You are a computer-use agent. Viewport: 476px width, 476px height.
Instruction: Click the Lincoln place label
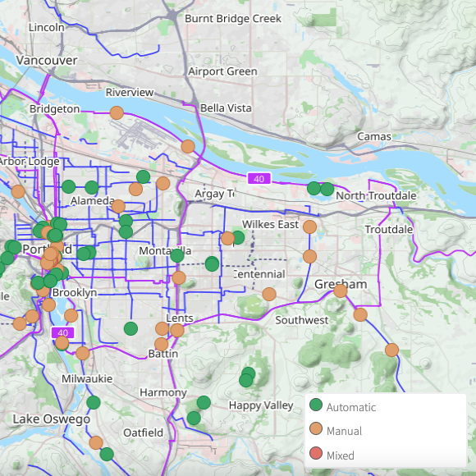tap(47, 27)
